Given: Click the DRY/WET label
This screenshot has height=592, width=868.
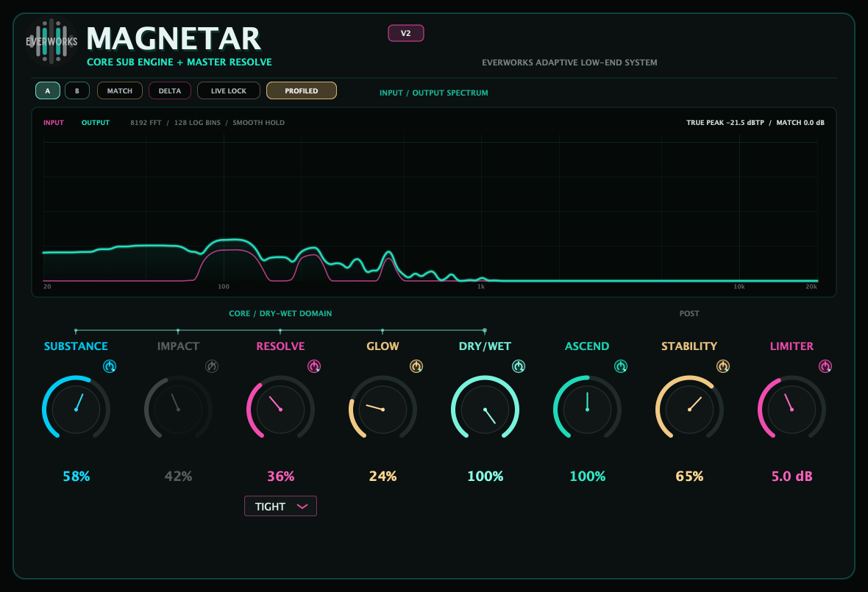Looking at the screenshot, I should [485, 346].
